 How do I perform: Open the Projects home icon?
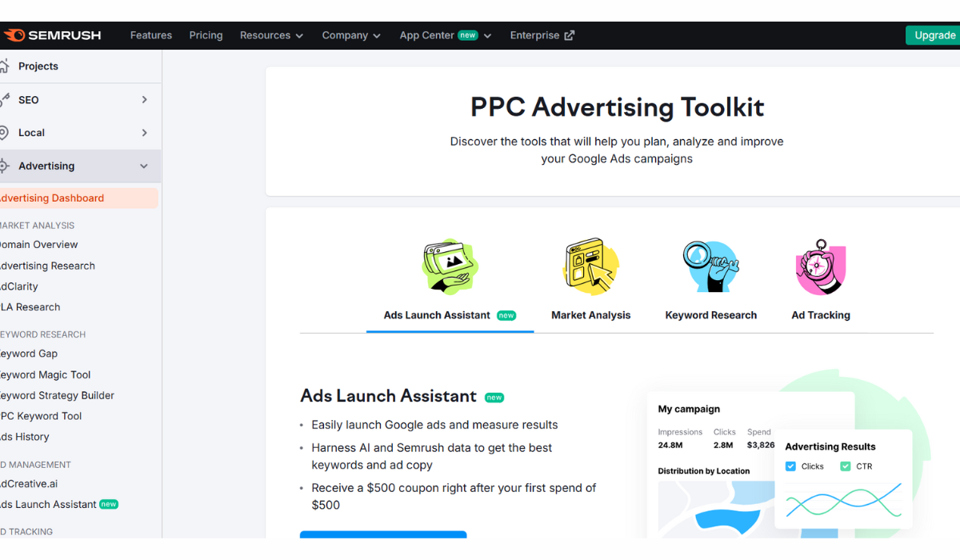[3, 66]
